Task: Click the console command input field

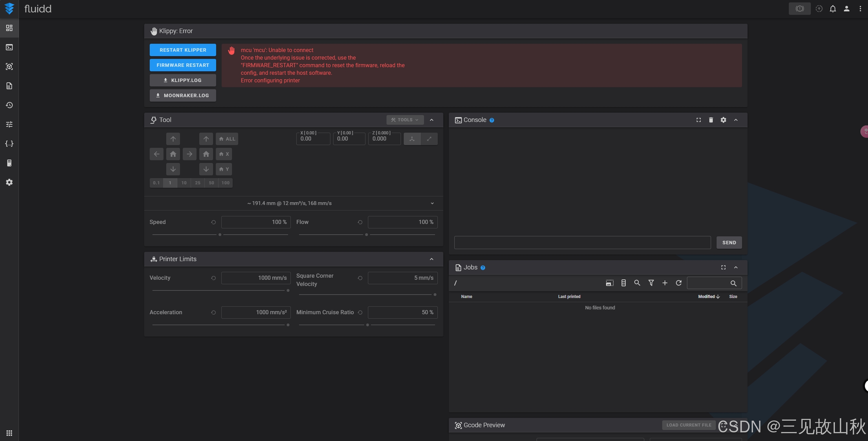Action: tap(582, 243)
